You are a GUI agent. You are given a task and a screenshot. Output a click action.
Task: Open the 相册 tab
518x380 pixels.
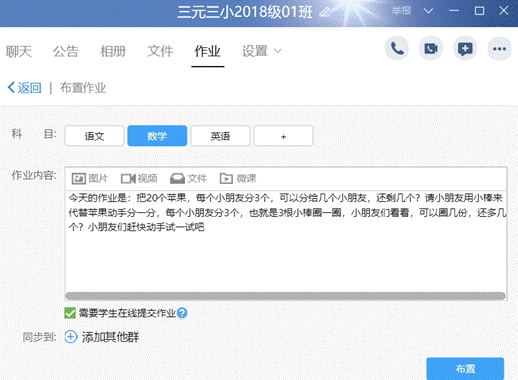113,51
